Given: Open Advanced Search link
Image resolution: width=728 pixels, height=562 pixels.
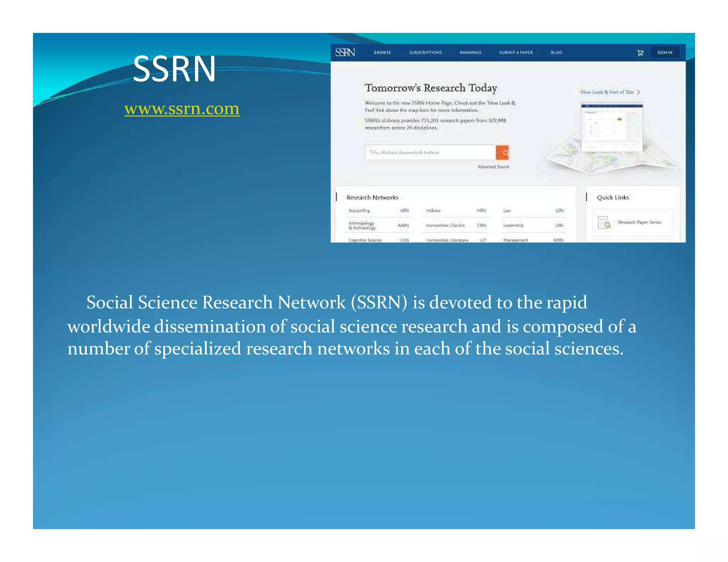Looking at the screenshot, I should (x=493, y=167).
